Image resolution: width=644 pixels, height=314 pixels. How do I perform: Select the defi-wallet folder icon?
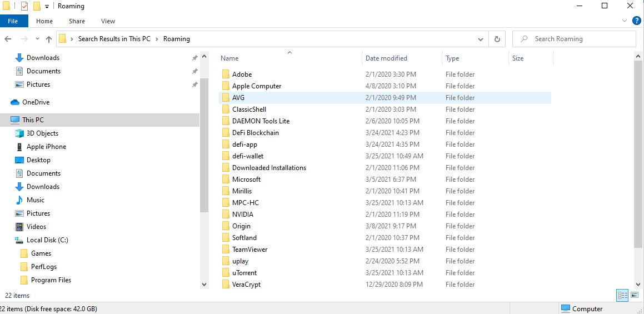tap(225, 156)
